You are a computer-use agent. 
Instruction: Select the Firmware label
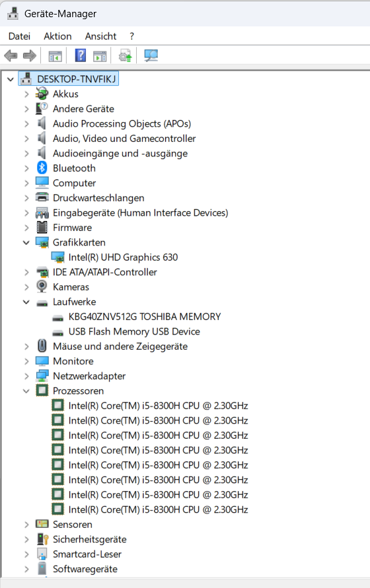[72, 228]
